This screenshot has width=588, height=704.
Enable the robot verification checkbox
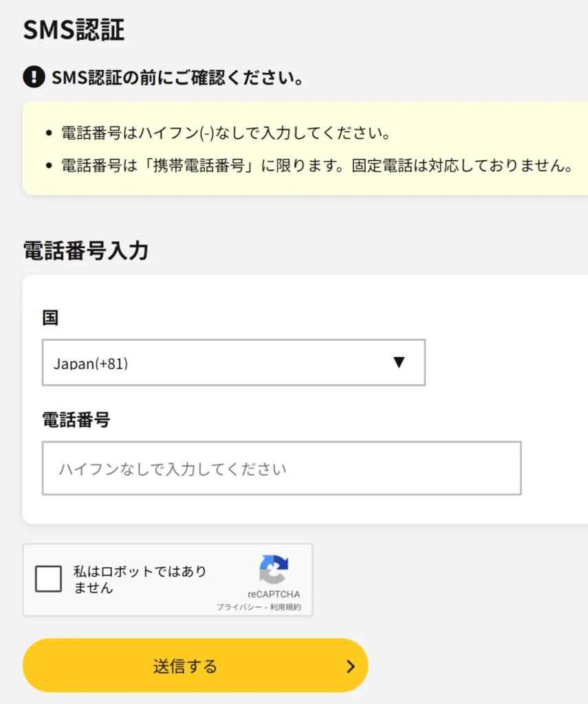[x=48, y=579]
